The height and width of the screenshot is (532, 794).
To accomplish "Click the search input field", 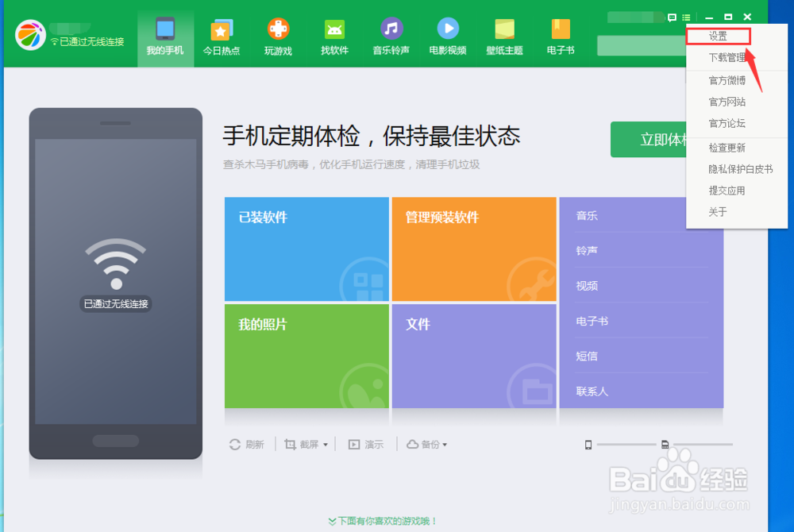I will [642, 45].
